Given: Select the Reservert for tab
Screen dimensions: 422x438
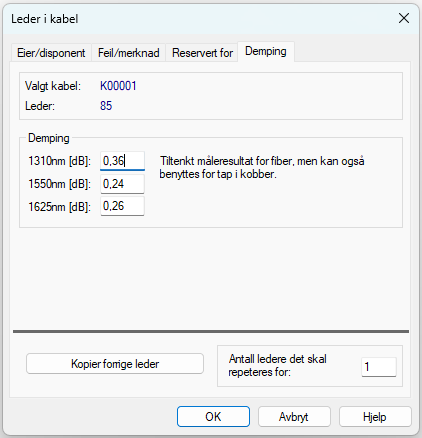Looking at the screenshot, I should click(x=202, y=53).
